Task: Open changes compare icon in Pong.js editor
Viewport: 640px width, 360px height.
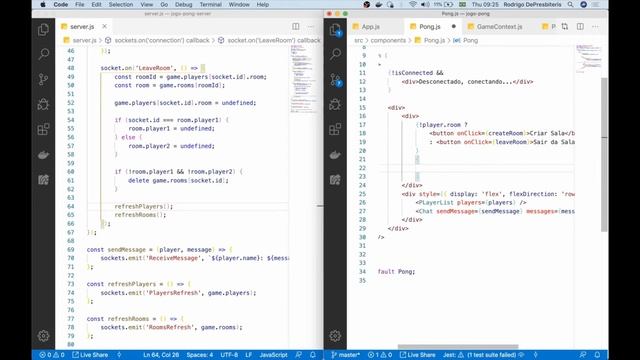Action: tap(565, 27)
